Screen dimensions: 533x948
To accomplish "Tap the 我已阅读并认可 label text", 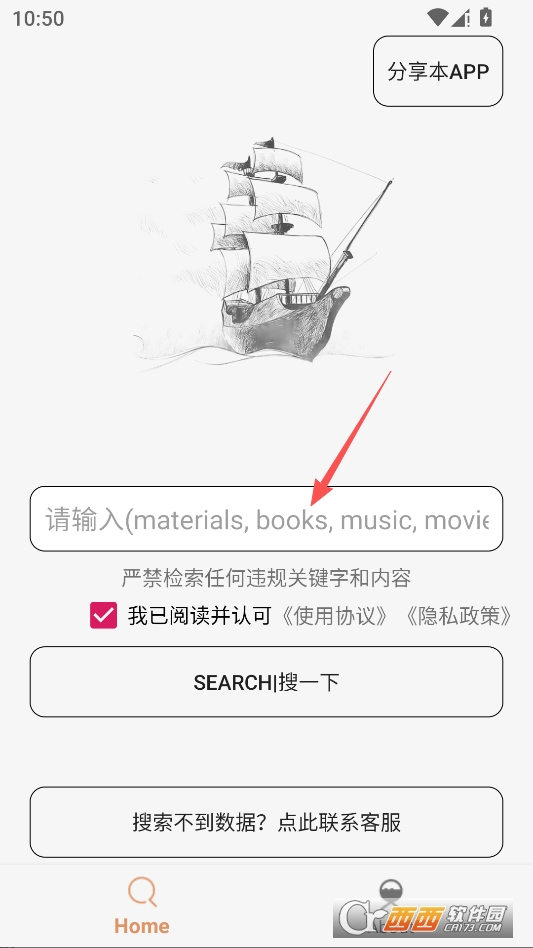I will (x=199, y=615).
